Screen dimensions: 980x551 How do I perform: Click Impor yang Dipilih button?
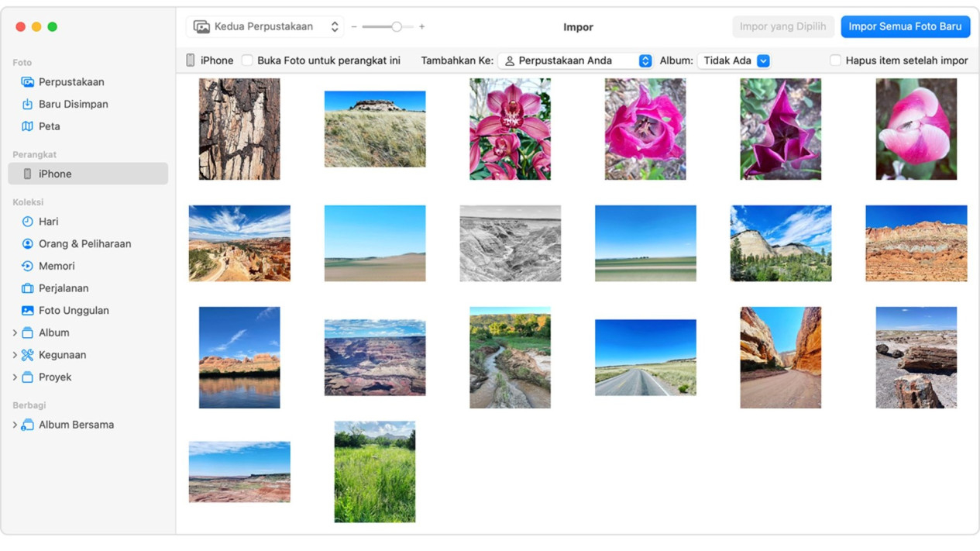(x=783, y=26)
